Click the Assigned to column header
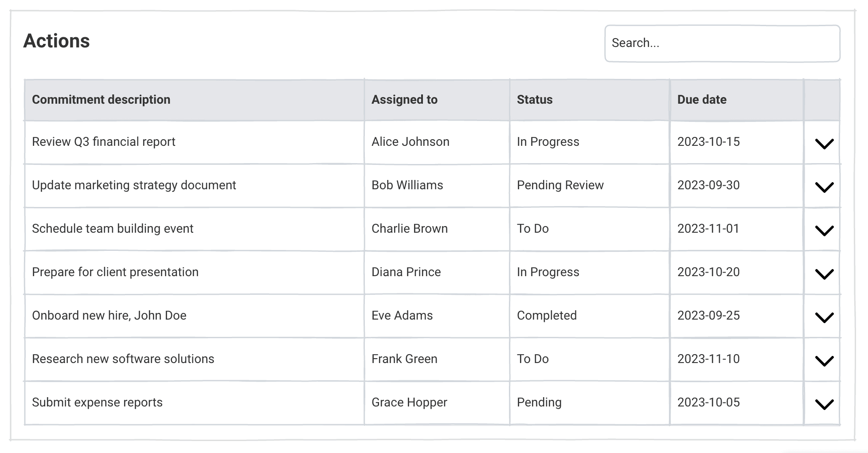The height and width of the screenshot is (453, 868). (x=404, y=100)
